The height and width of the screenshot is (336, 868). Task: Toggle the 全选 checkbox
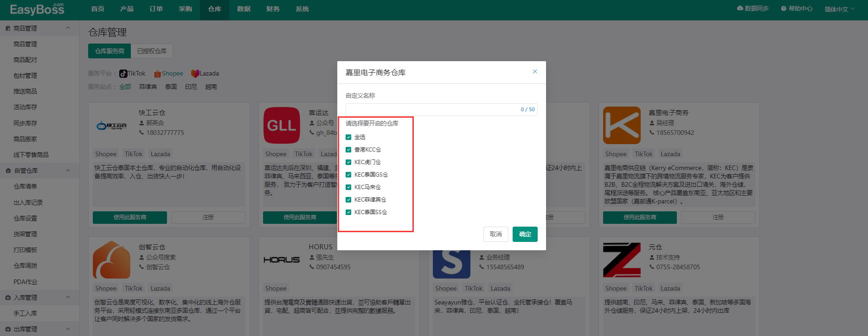point(348,137)
